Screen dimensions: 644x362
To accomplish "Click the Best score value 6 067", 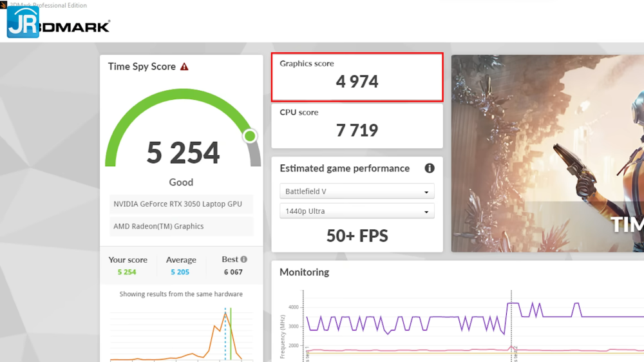I will [x=233, y=272].
